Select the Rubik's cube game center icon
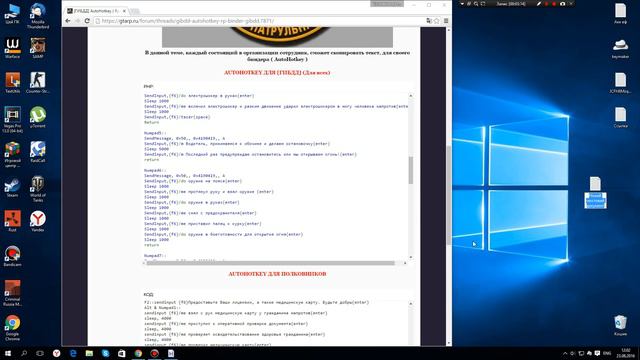This screenshot has height=360, width=640. [12, 154]
